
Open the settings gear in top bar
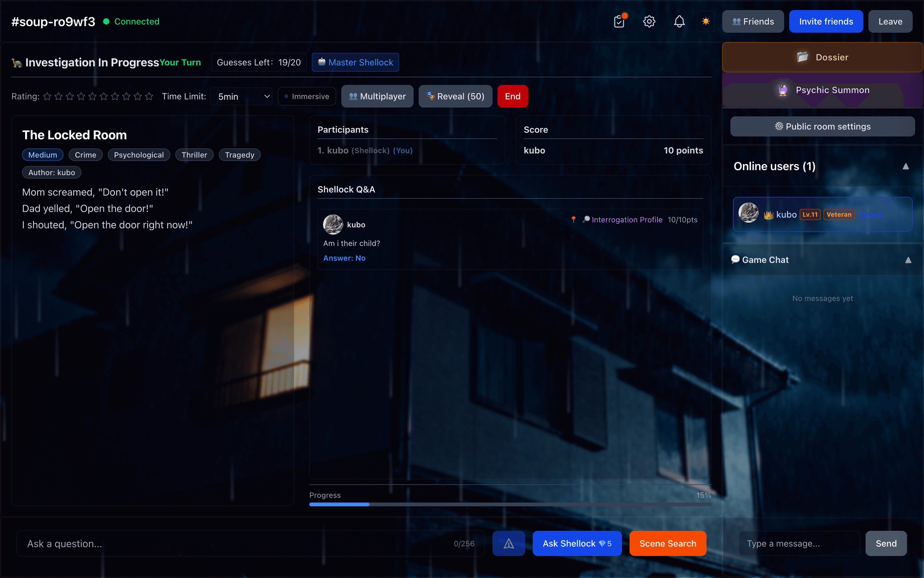(649, 21)
